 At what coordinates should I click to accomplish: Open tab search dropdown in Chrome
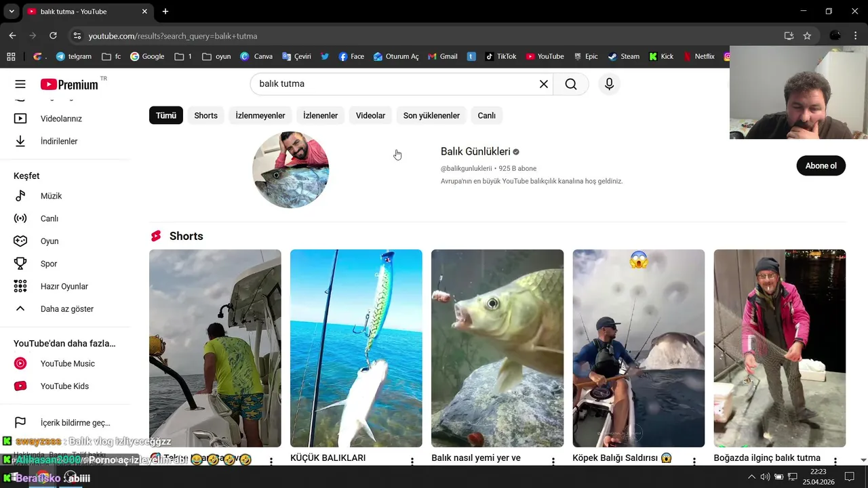10,12
